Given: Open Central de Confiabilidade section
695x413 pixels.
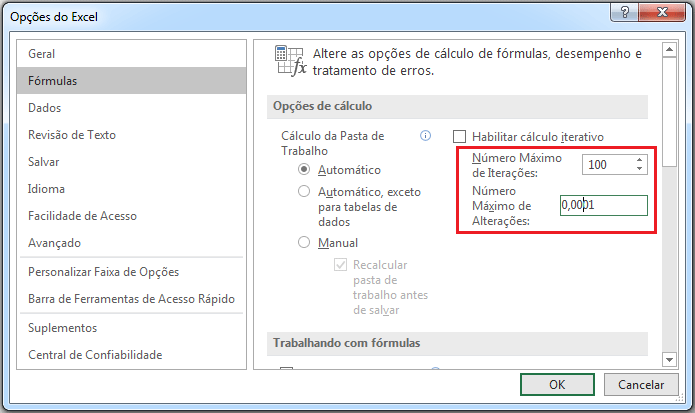Looking at the screenshot, I should pyautogui.click(x=95, y=354).
